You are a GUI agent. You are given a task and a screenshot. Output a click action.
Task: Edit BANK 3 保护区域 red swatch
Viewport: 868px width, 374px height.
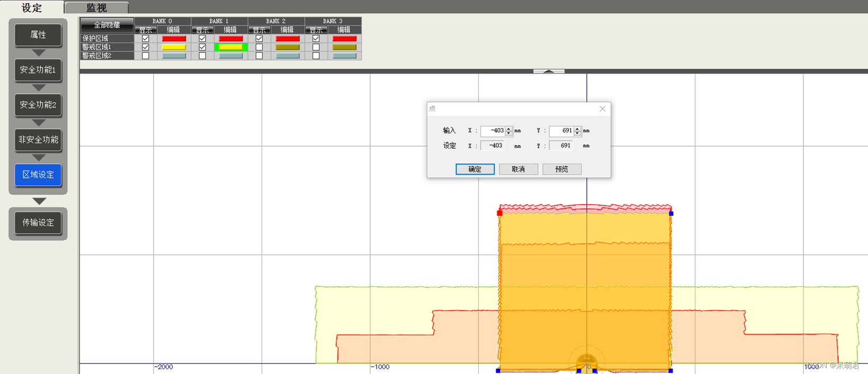344,39
